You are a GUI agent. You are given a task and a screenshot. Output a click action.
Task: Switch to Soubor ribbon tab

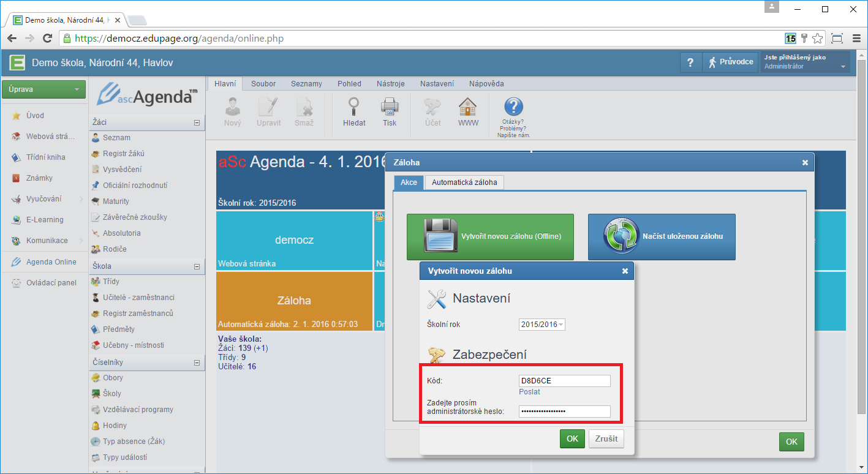pos(263,84)
